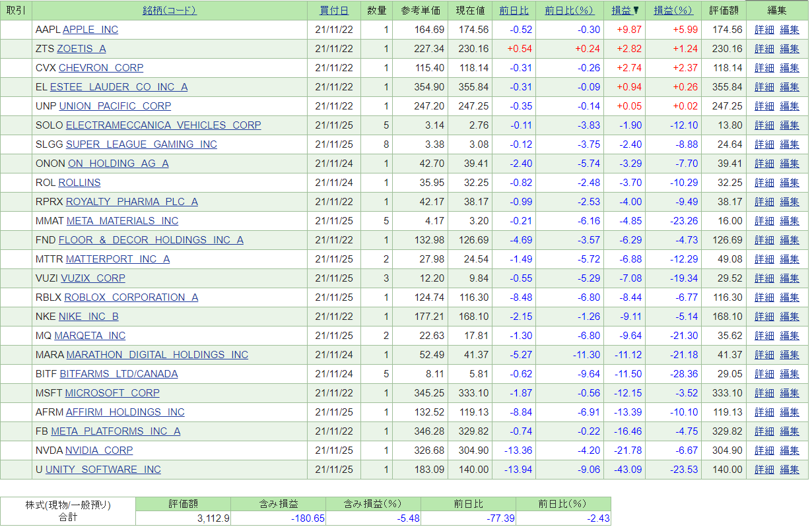Open META MATERIALS INC link
This screenshot has height=527, width=812.
click(123, 221)
